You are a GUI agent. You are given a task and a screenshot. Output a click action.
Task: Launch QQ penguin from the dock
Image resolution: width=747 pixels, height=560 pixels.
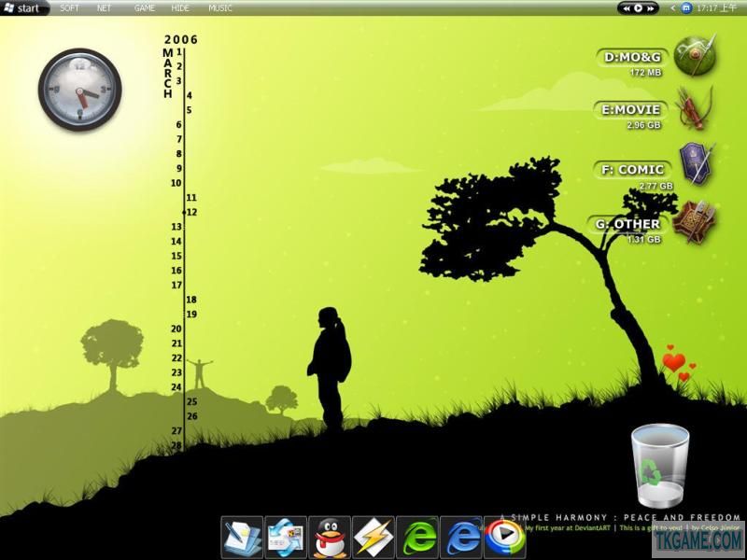coord(330,538)
